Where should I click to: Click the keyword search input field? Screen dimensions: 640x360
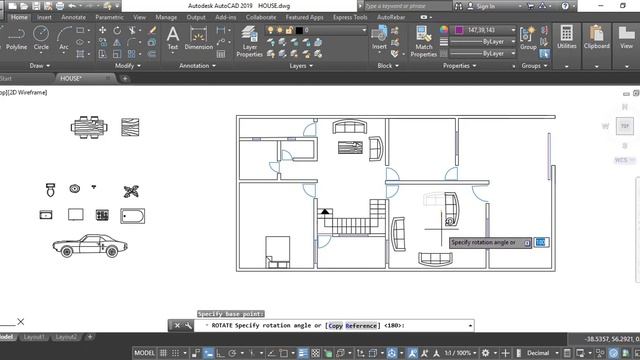point(407,6)
